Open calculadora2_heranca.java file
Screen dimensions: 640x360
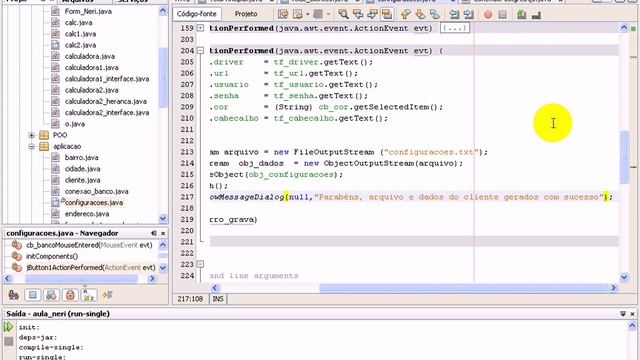pos(106,101)
